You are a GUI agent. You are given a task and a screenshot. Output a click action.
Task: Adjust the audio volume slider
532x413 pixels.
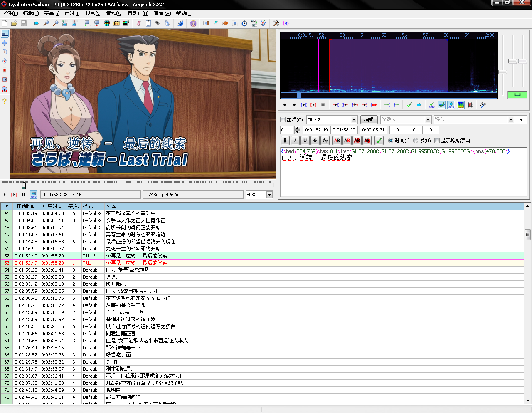522,62
